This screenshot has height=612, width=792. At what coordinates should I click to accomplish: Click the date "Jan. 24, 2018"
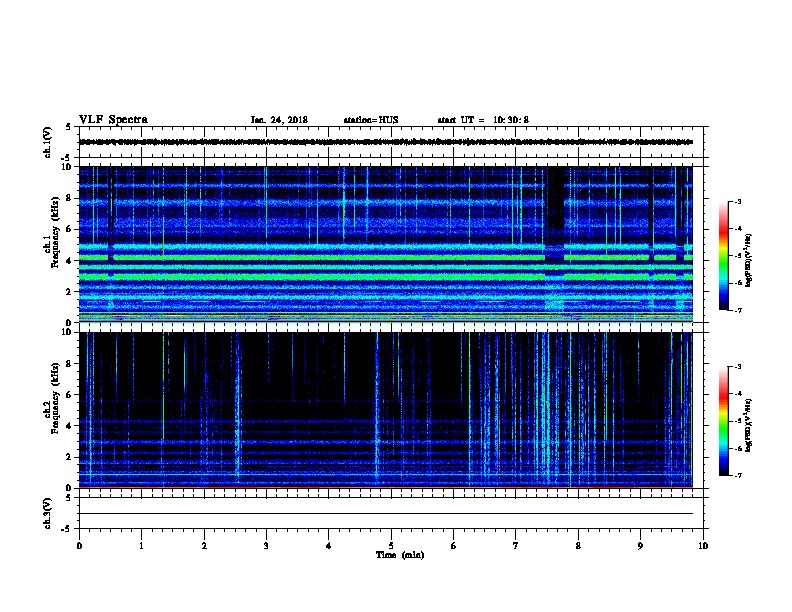pyautogui.click(x=279, y=120)
